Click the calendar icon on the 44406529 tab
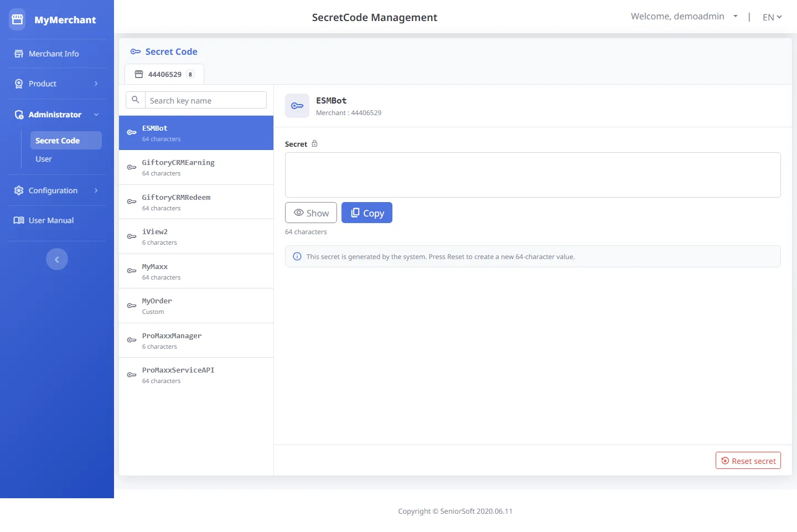This screenshot has height=532, width=797. [x=139, y=74]
